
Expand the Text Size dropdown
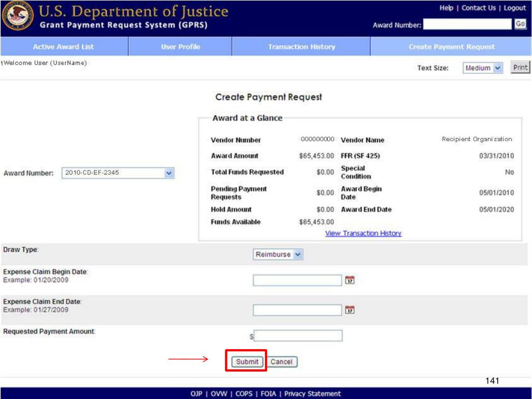pos(483,68)
